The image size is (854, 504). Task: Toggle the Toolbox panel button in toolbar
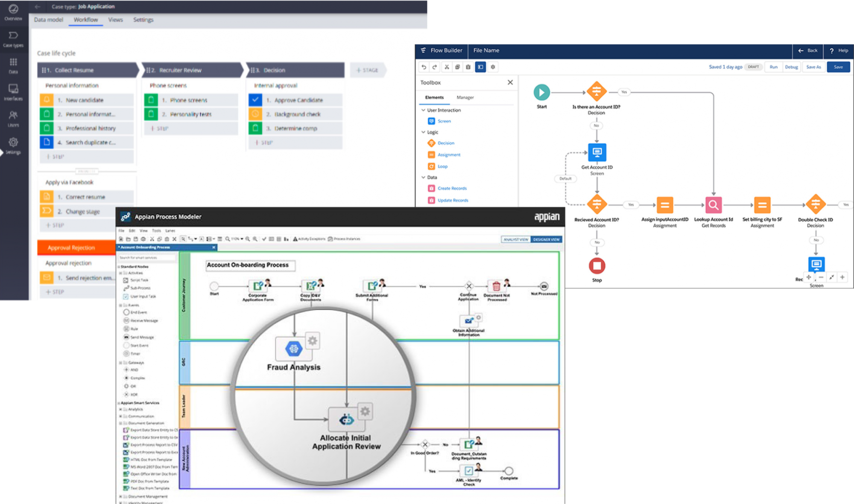pyautogui.click(x=480, y=67)
